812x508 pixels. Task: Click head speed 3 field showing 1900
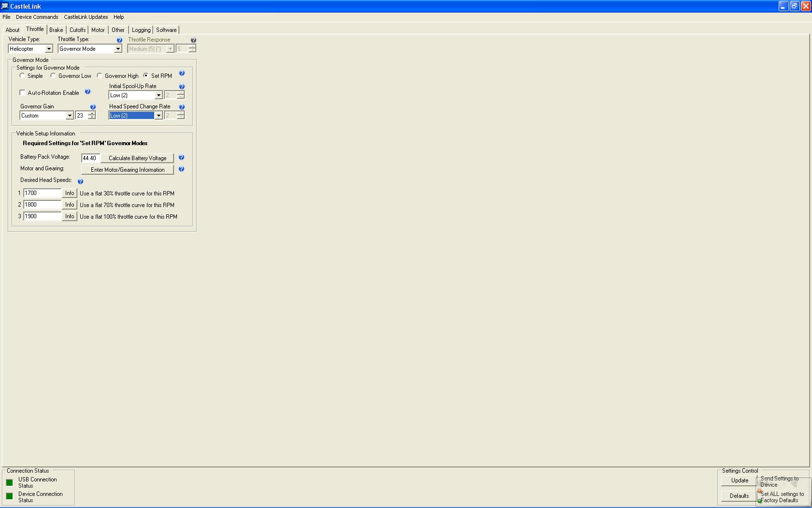(43, 216)
